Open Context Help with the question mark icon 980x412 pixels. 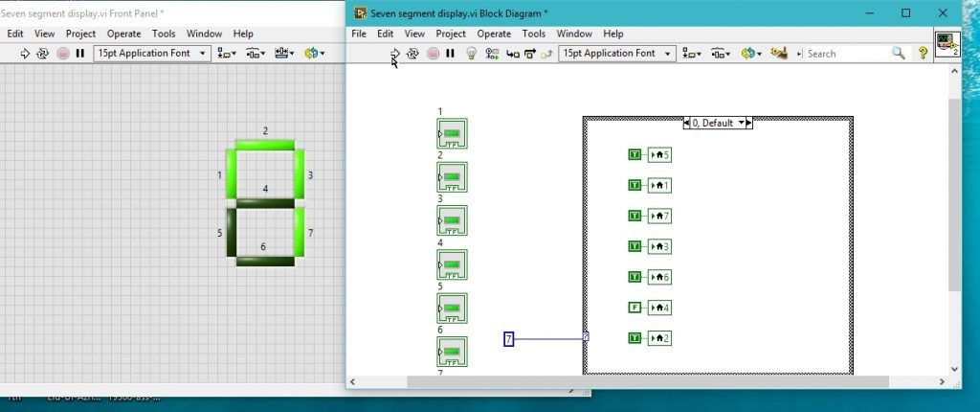[922, 54]
